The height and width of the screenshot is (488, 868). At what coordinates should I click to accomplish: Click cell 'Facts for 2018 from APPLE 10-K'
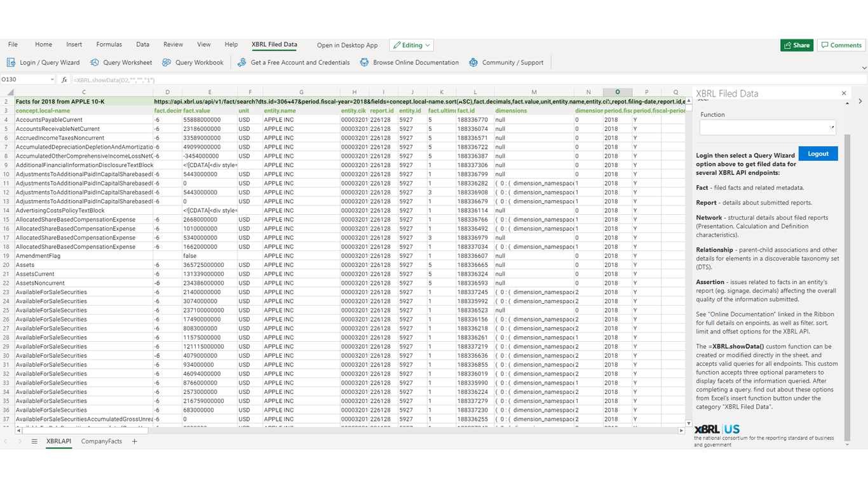[83, 102]
